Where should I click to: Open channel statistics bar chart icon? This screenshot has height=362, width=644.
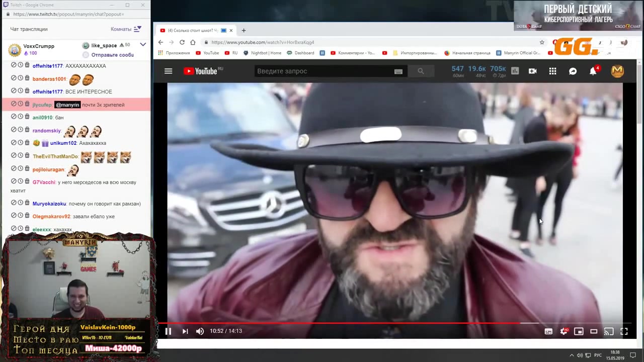click(515, 71)
